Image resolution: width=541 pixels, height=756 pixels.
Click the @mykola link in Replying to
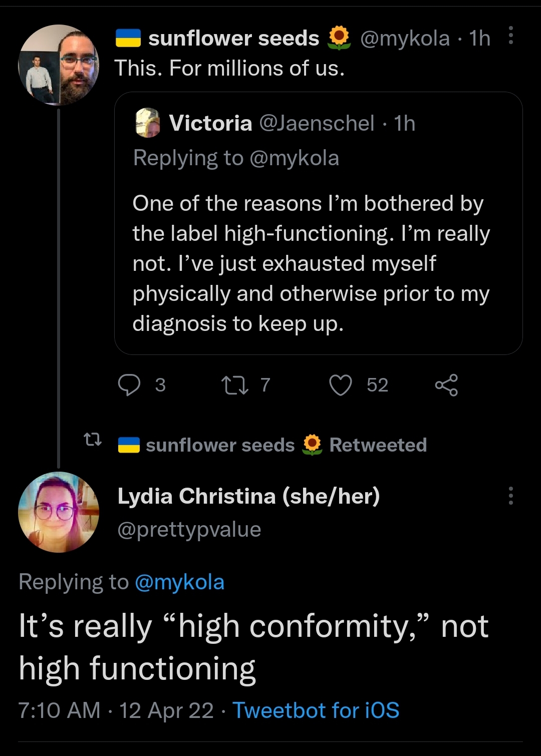[x=179, y=582]
